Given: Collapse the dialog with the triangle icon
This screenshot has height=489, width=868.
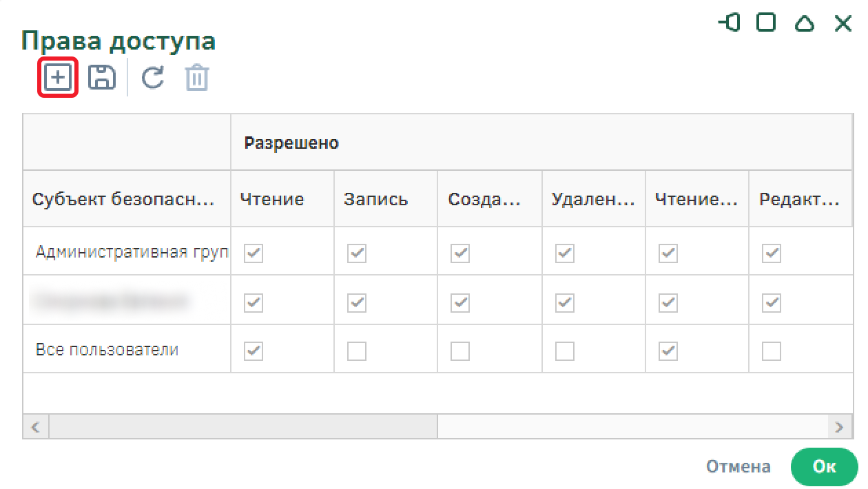Looking at the screenshot, I should click(x=804, y=23).
